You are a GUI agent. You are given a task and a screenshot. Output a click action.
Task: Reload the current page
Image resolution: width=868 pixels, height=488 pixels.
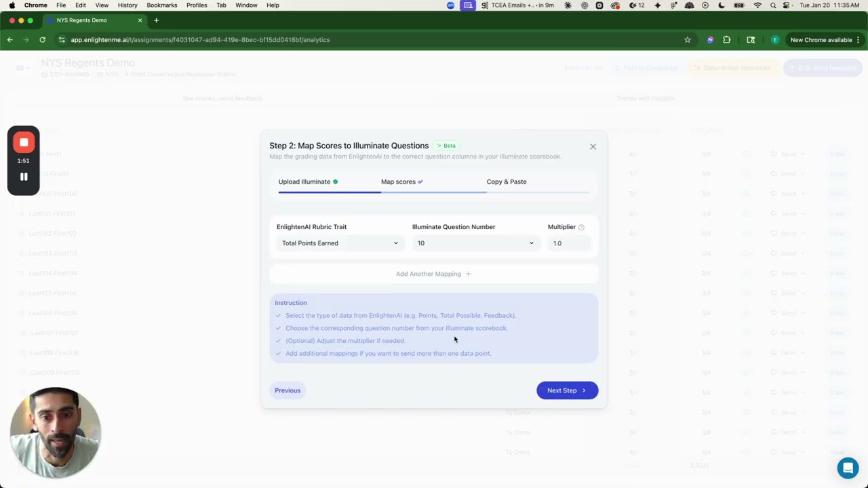(42, 40)
